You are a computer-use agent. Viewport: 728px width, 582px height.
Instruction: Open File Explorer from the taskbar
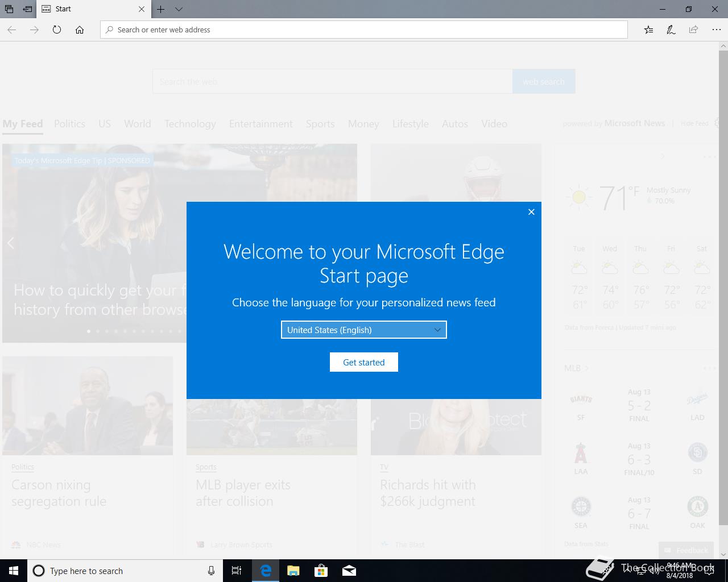coord(293,571)
